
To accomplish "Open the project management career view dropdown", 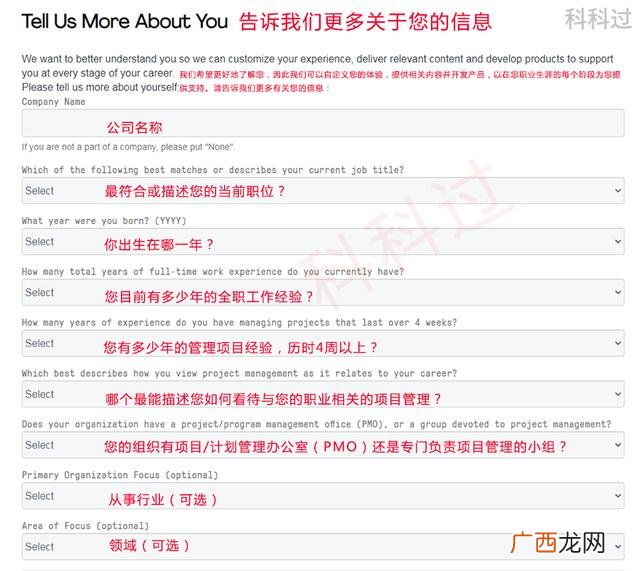I will click(323, 394).
